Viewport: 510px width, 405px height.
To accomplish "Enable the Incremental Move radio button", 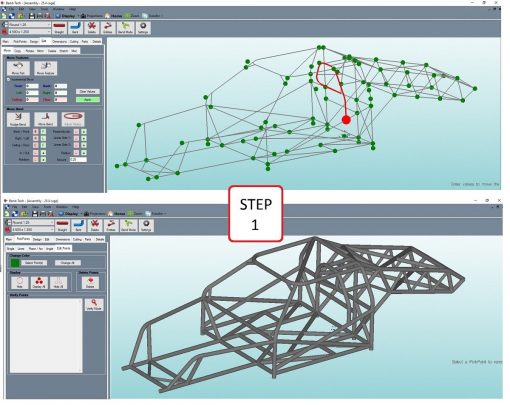I will click(9, 80).
